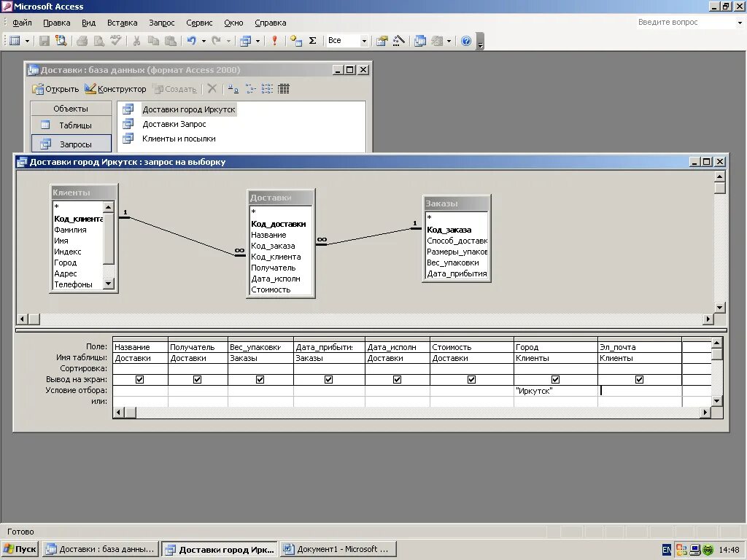Click the File Search magnifier icon
The image size is (747, 560).
click(x=61, y=41)
